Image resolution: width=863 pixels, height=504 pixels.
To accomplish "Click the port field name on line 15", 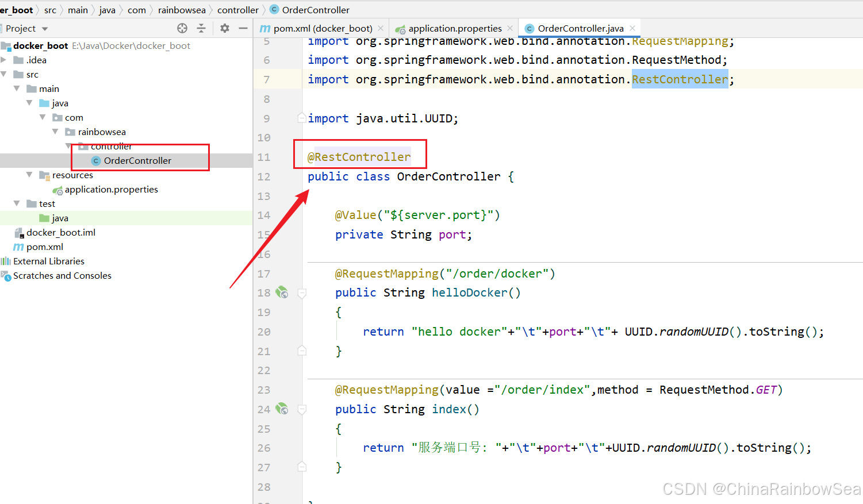I will tap(452, 234).
